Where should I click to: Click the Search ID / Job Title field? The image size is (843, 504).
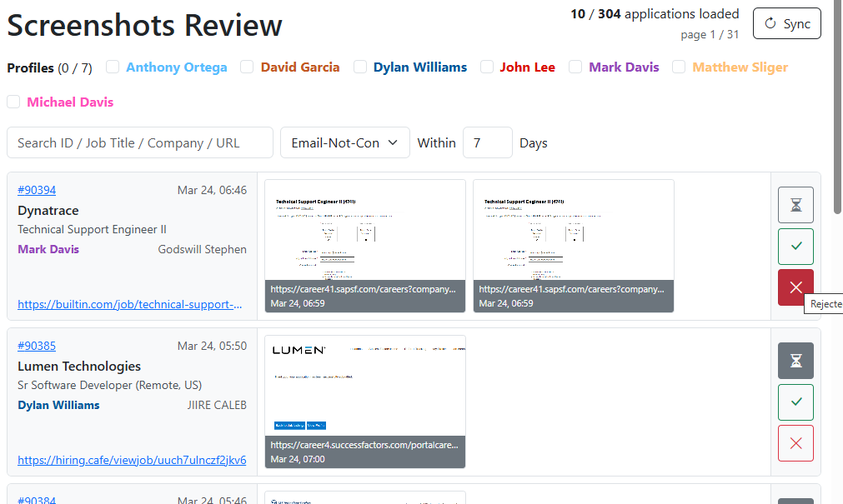tap(139, 142)
